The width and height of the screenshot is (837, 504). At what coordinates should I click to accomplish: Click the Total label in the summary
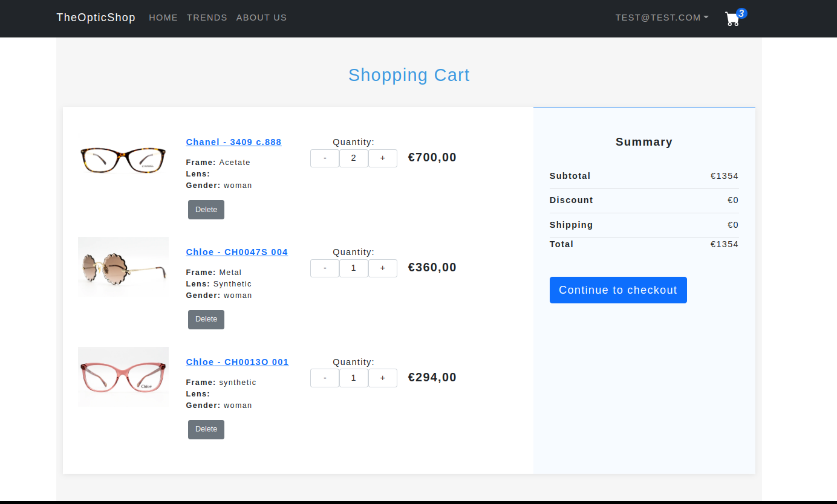tap(562, 244)
